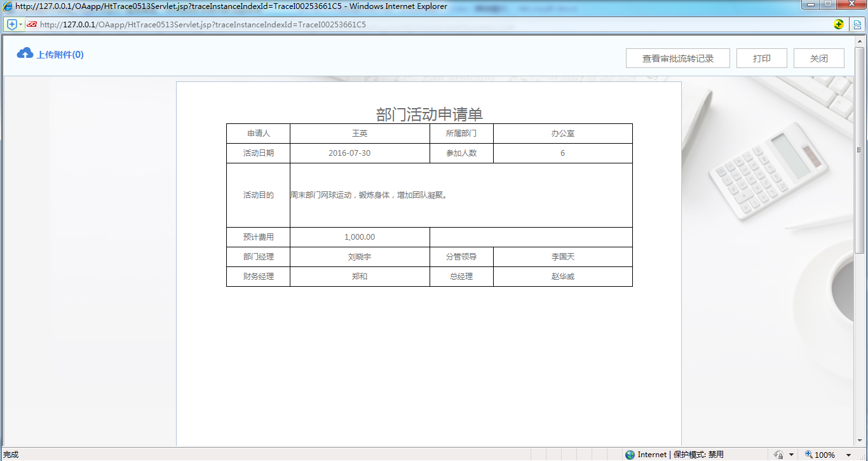Click the estimated cost 1,000.00
Image resolution: width=868 pixels, height=461 pixels.
point(360,237)
